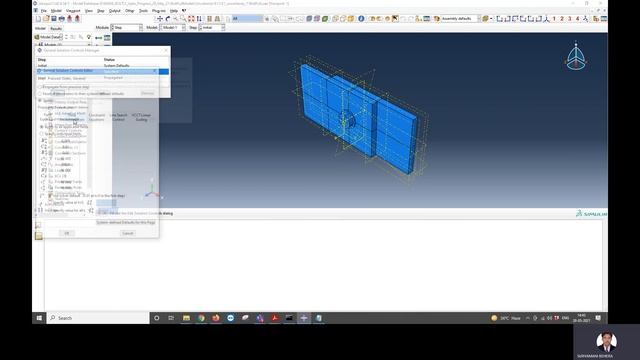
Task: Select the Rotate View tool
Action: pyautogui.click(x=168, y=19)
